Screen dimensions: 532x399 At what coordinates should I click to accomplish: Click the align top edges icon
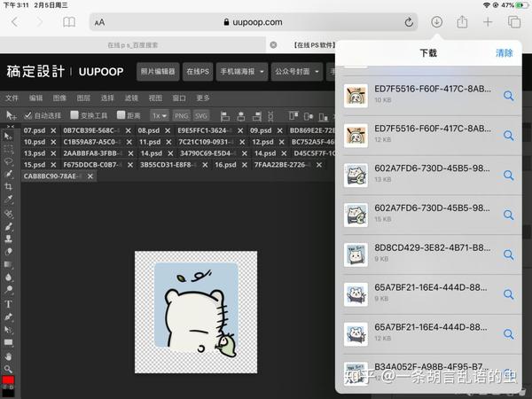point(293,116)
